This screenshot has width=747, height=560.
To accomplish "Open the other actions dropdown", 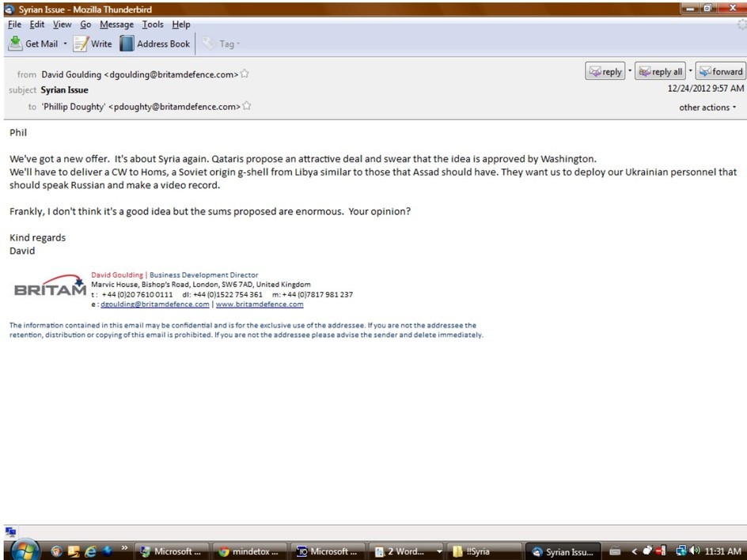I will (707, 108).
